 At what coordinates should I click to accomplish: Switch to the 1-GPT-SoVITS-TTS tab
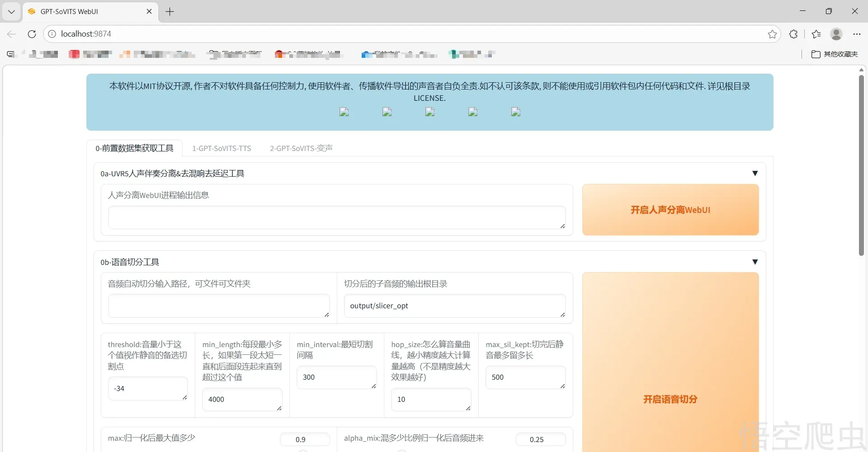[222, 148]
